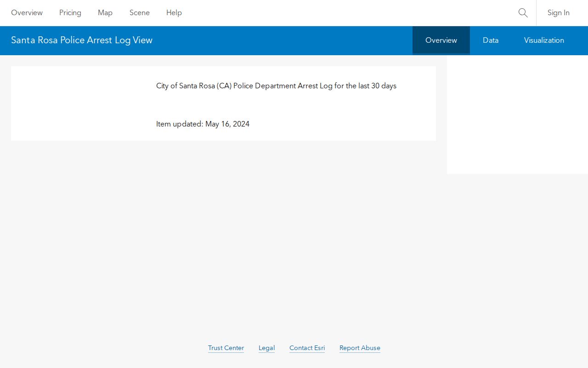Open the Scene menu item
Viewport: 588px width, 368px height.
(x=140, y=13)
